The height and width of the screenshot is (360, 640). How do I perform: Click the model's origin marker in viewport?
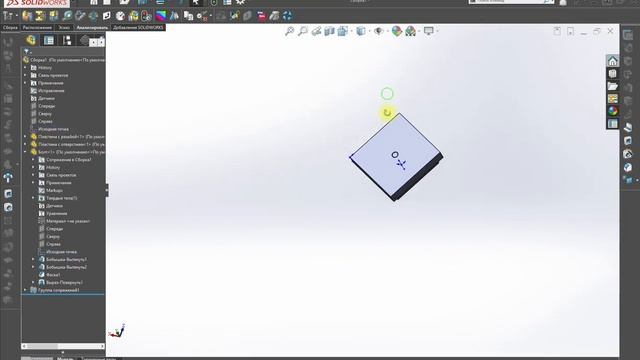click(x=401, y=164)
